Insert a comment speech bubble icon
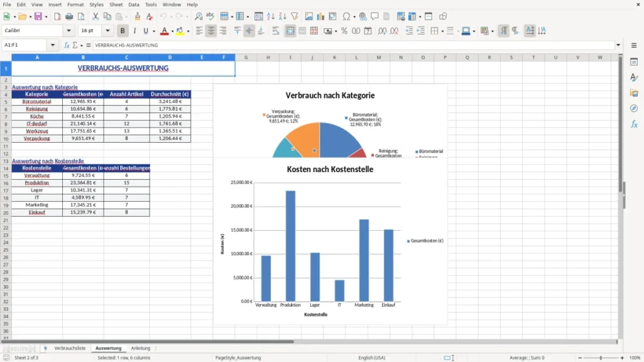The image size is (644, 362). pos(375,16)
